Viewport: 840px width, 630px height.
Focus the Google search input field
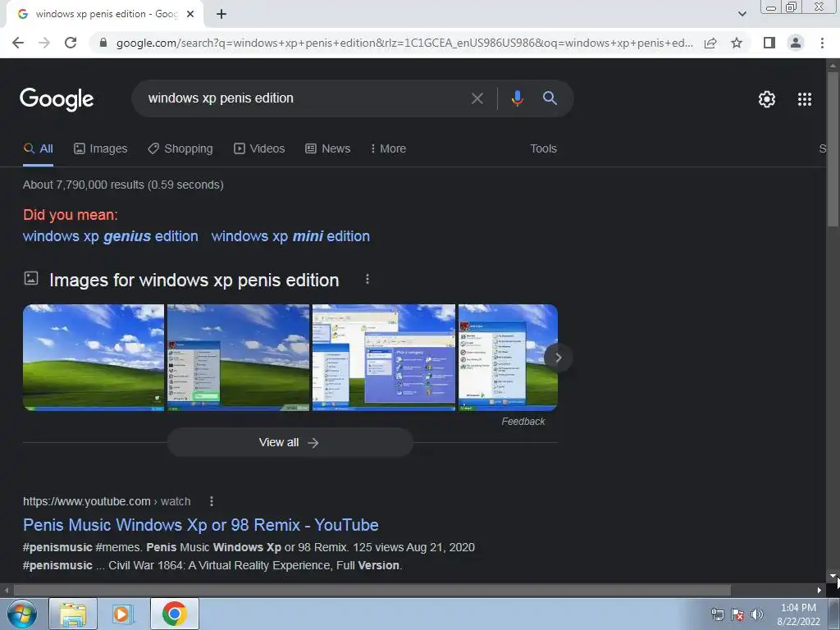(x=305, y=98)
